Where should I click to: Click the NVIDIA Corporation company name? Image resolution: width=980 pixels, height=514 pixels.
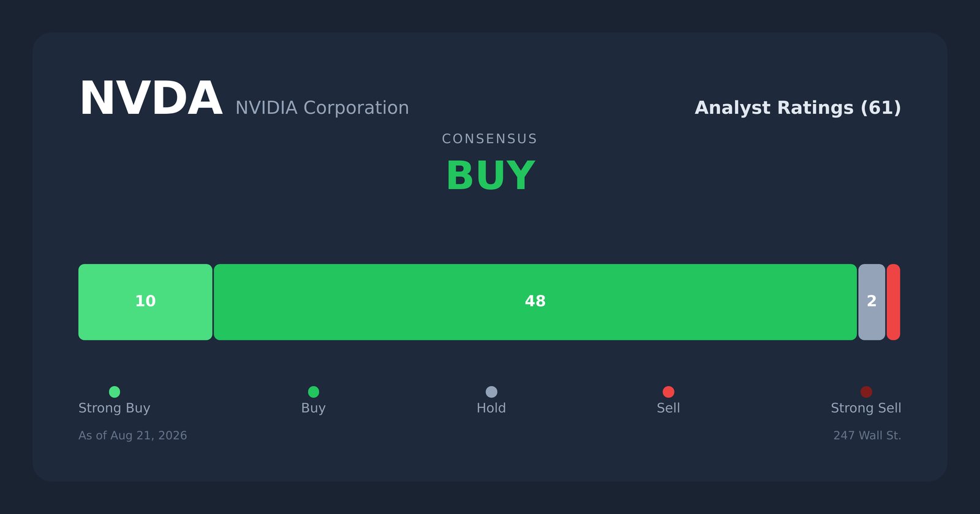point(322,108)
